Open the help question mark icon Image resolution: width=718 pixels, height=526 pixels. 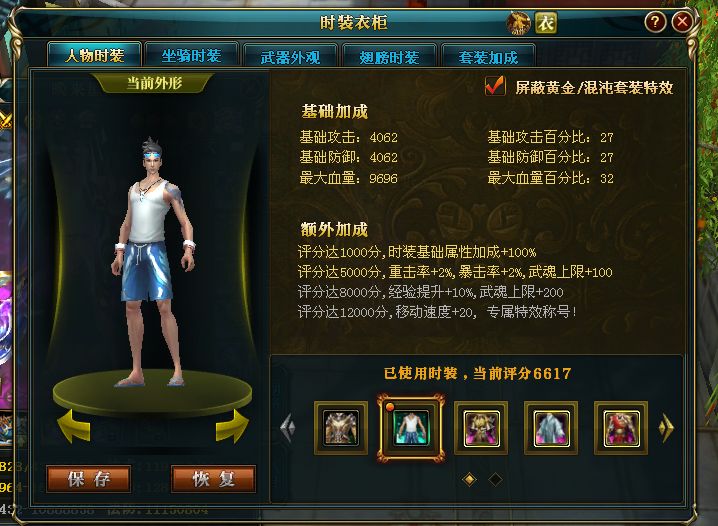[x=655, y=22]
